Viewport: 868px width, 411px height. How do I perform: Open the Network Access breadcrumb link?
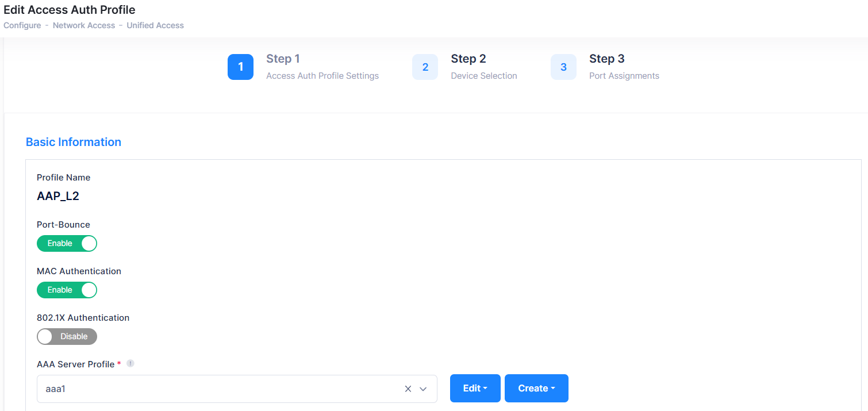[x=84, y=25]
